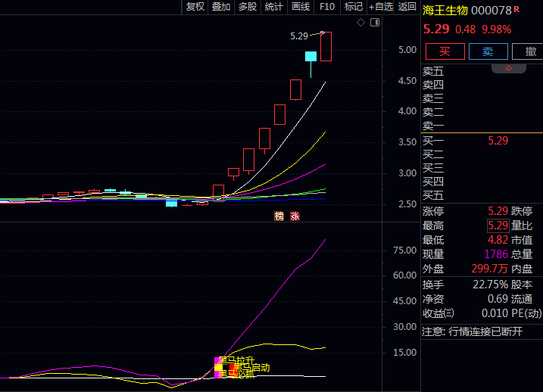543x392 pixels.
Task: Click the 撤 cancel order button
Action: click(x=528, y=51)
